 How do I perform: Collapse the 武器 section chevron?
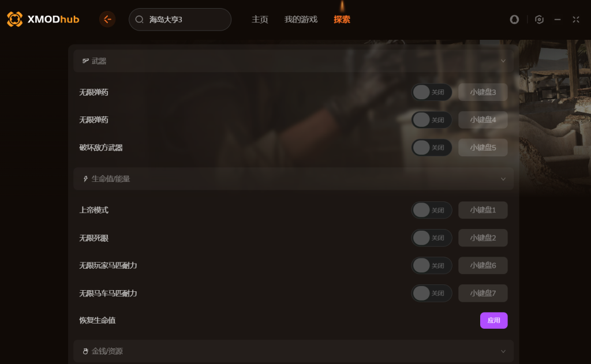coord(503,61)
